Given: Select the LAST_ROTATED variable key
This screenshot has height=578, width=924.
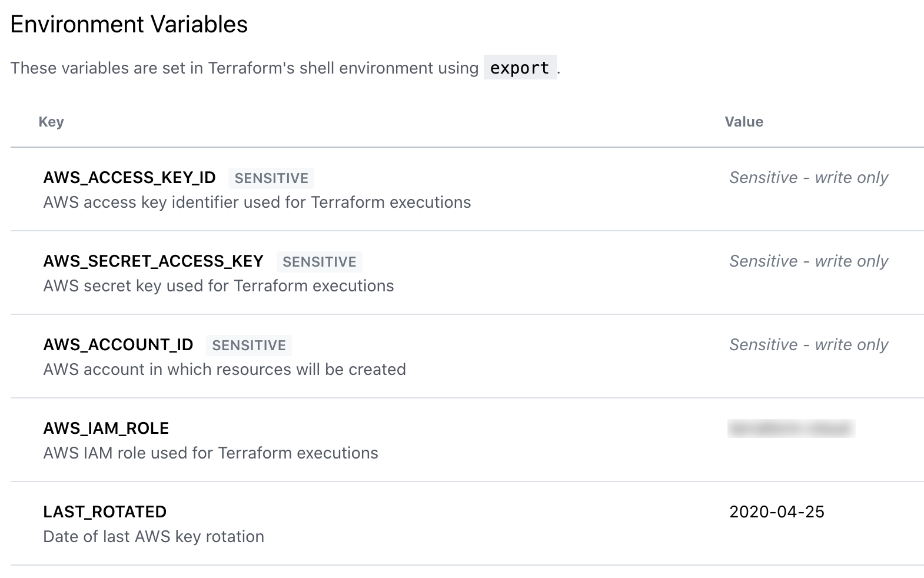Looking at the screenshot, I should tap(105, 512).
